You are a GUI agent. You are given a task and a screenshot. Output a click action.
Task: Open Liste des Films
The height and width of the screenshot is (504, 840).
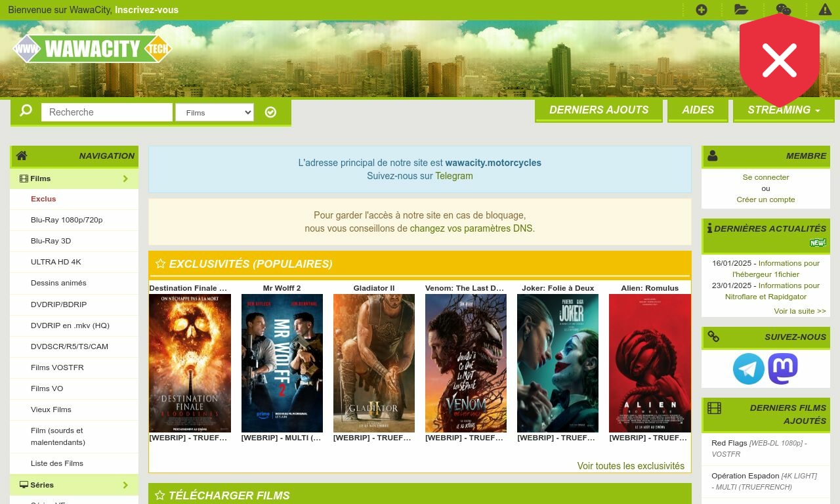pyautogui.click(x=57, y=463)
